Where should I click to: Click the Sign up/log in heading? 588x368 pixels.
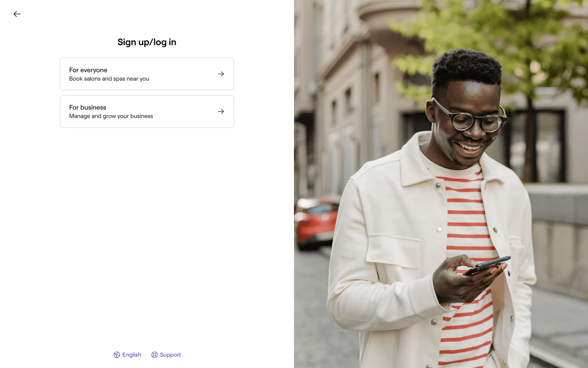point(147,42)
